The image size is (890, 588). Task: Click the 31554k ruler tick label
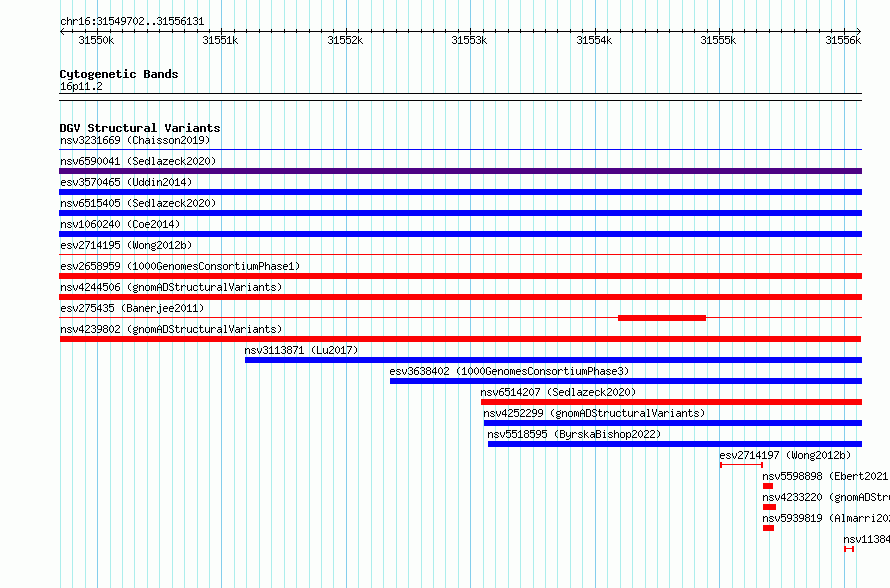point(594,40)
